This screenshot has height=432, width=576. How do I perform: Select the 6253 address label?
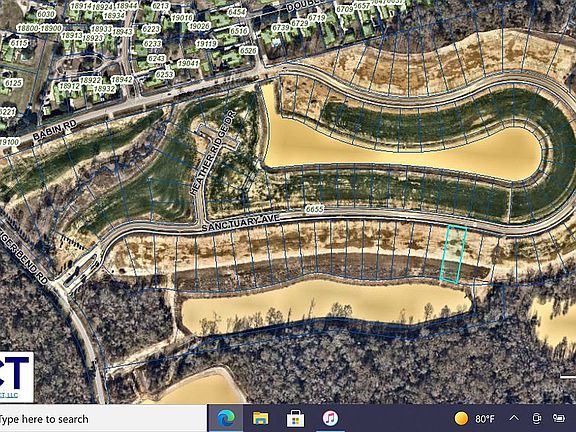(165, 75)
